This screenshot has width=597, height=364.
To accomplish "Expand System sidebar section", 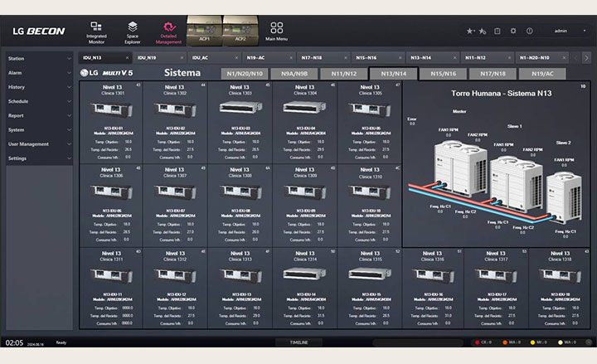I will [39, 130].
